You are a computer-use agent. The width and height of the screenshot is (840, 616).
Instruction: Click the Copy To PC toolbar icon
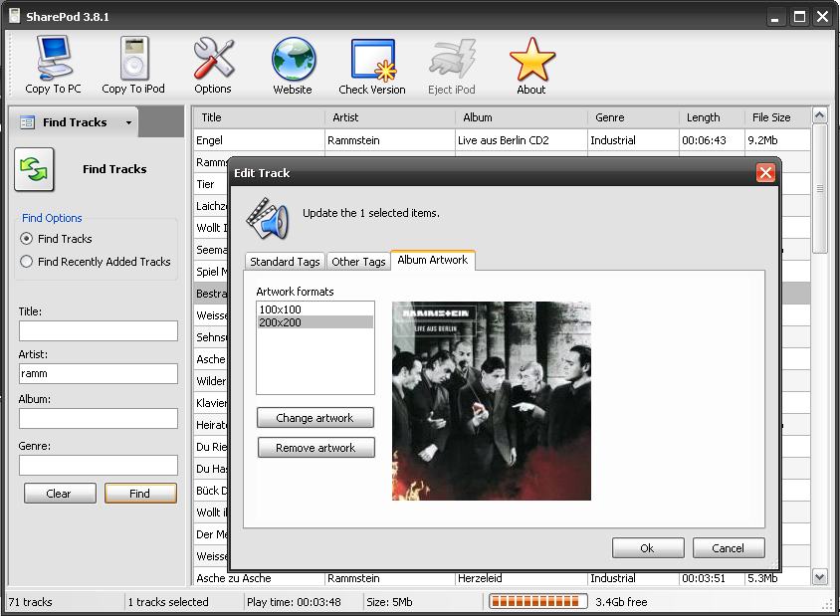(53, 58)
